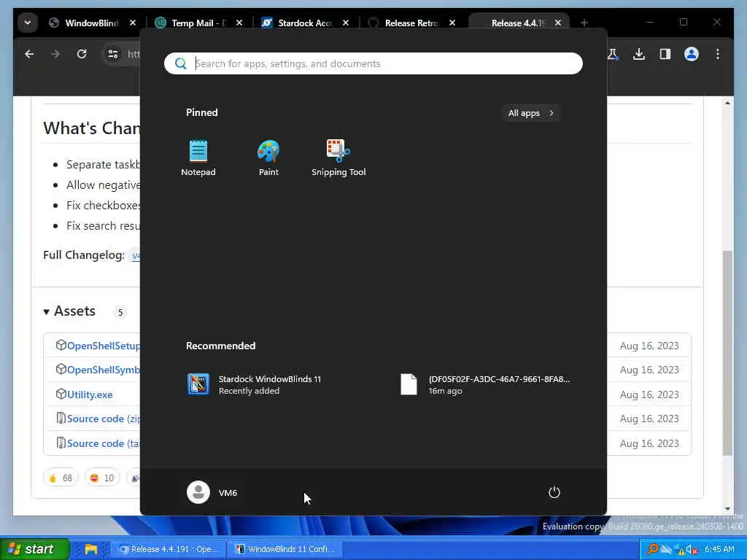The image size is (747, 560).
Task: Collapse the Assets section triangle
Action: point(46,312)
